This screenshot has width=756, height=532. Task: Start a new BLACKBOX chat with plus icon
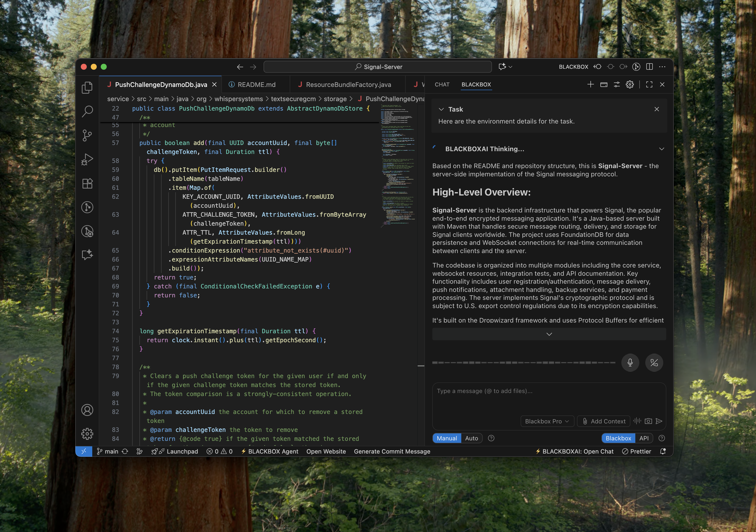[590, 84]
